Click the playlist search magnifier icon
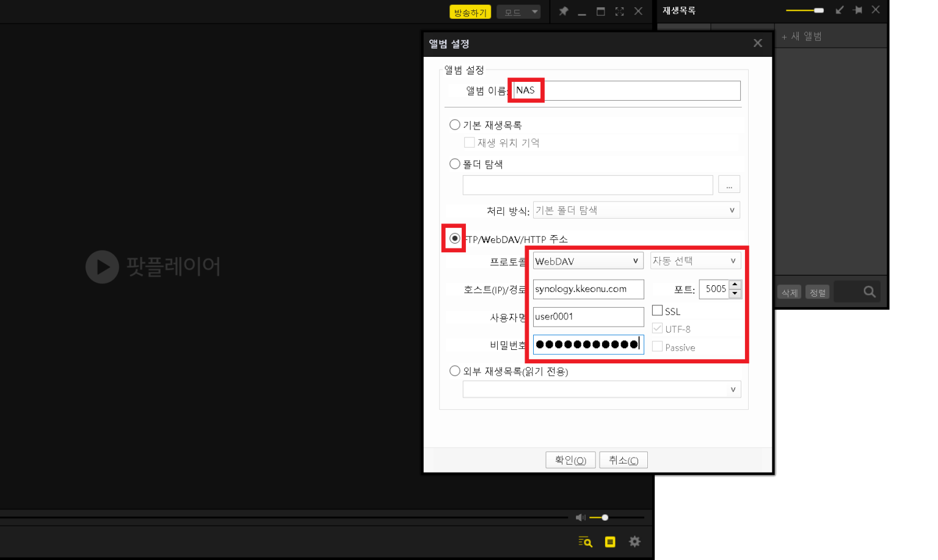 (x=870, y=292)
